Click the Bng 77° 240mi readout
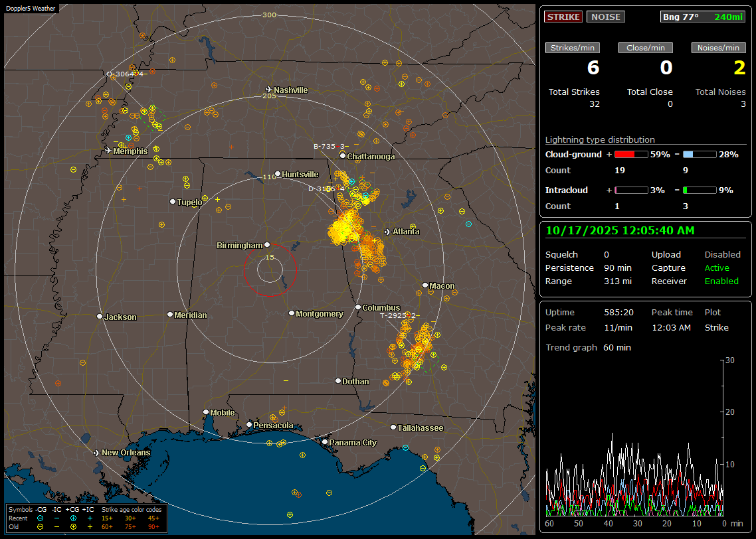 704,17
